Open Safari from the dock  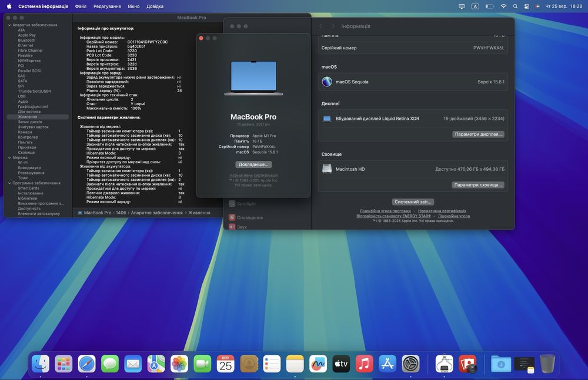click(x=86, y=364)
